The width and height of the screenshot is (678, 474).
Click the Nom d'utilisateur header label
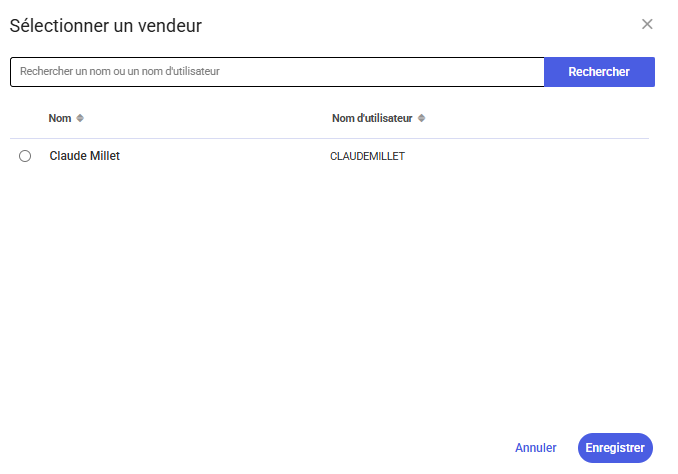pos(371,118)
